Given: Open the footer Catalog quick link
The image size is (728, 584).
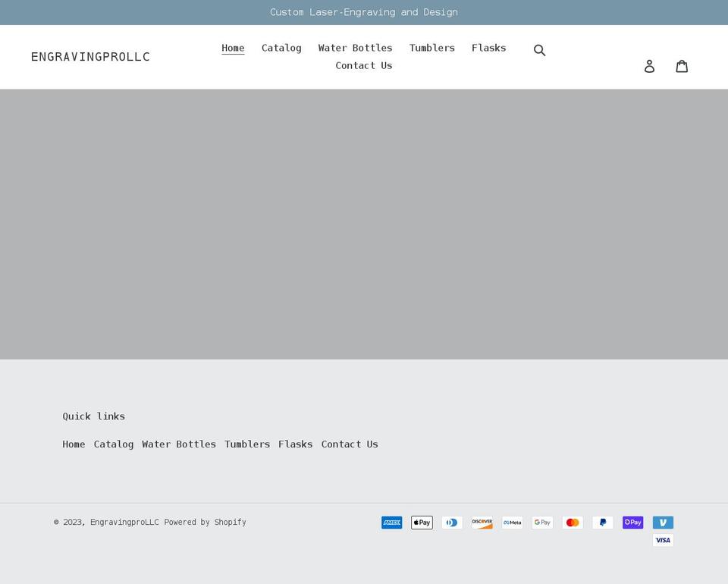Looking at the screenshot, I should [114, 444].
